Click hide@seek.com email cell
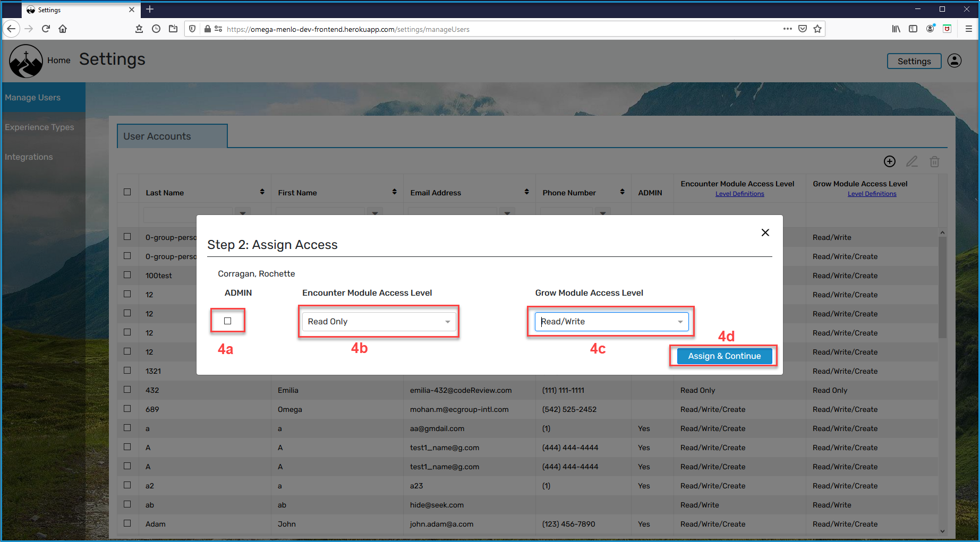 (x=437, y=505)
